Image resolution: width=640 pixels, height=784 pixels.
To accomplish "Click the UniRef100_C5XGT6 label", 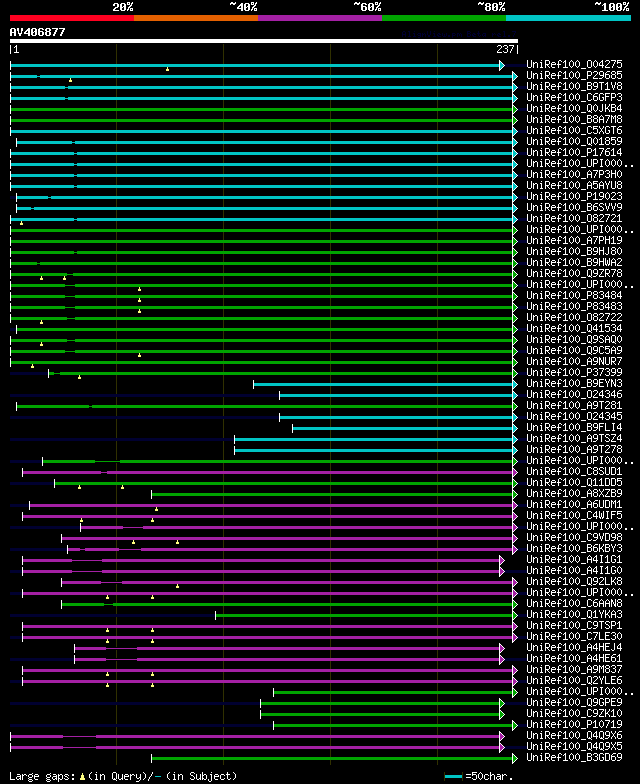I will pos(574,130).
